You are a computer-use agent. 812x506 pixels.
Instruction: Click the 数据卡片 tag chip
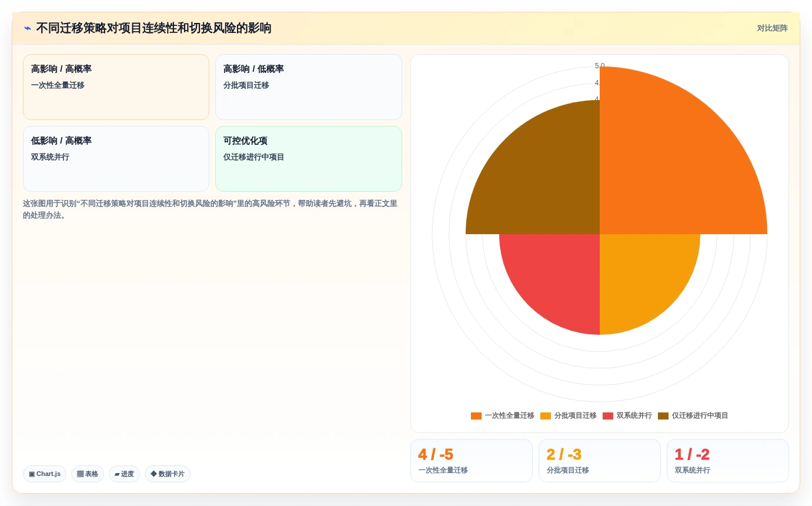[x=168, y=474]
